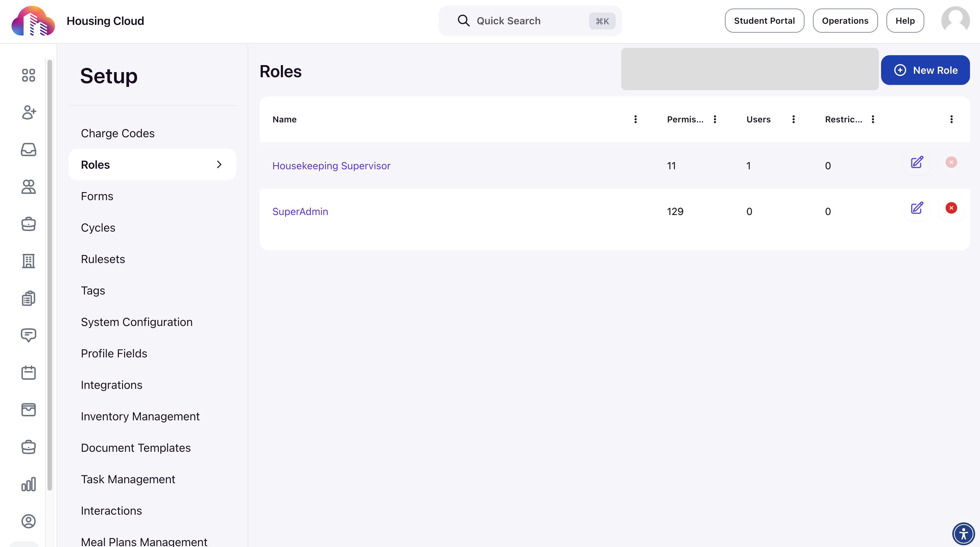Screen dimensions: 980x547
Task: Open System Configuration in Setup menu
Action: coord(137,322)
